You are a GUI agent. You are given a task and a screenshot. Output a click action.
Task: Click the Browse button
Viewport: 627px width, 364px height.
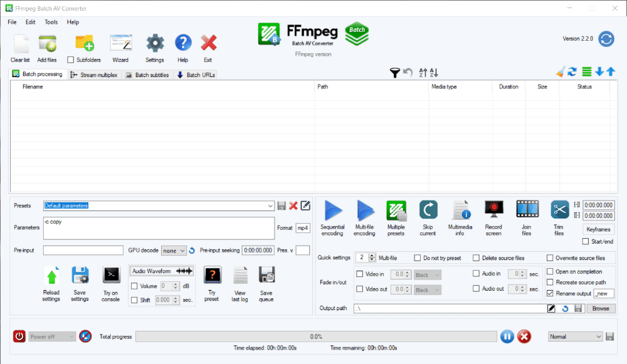[601, 308]
